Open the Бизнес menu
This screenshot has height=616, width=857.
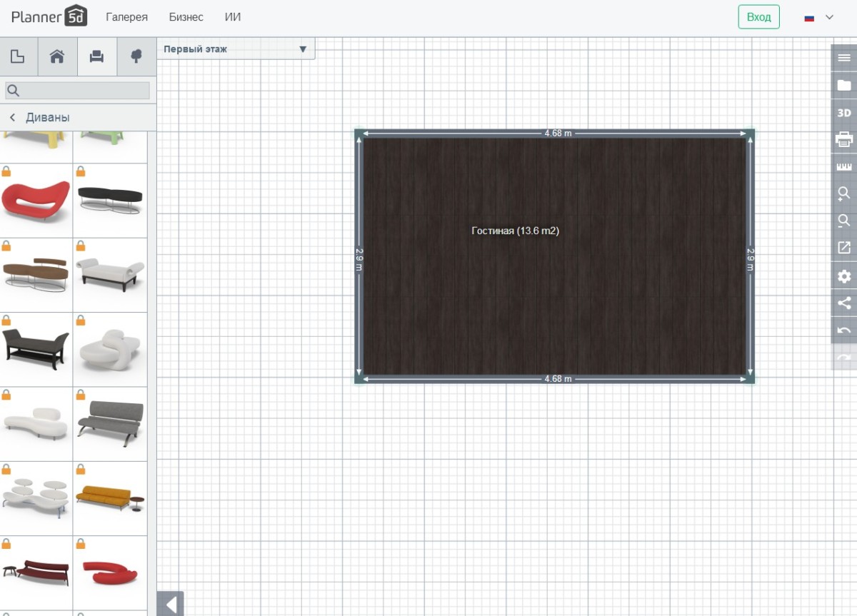(x=186, y=17)
